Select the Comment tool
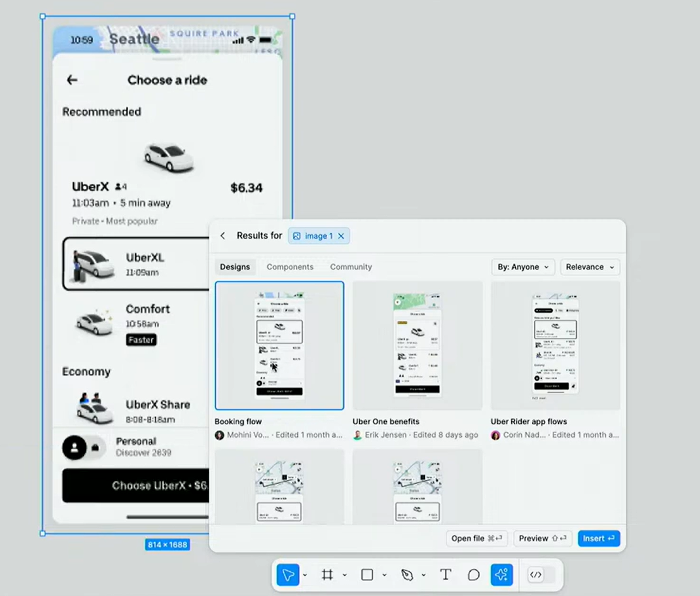This screenshot has width=700, height=596. point(473,575)
